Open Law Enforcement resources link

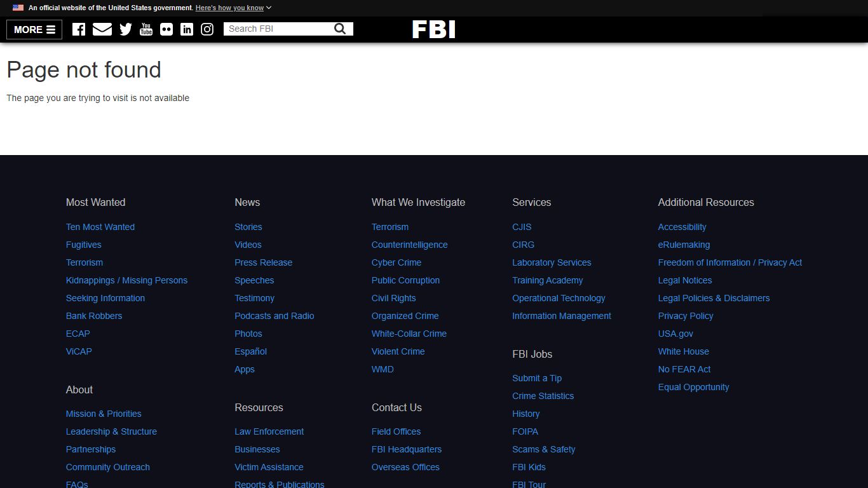pyautogui.click(x=269, y=431)
